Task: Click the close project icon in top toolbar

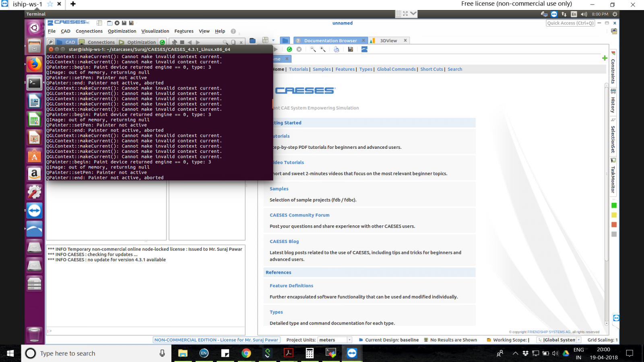Action: point(117,23)
